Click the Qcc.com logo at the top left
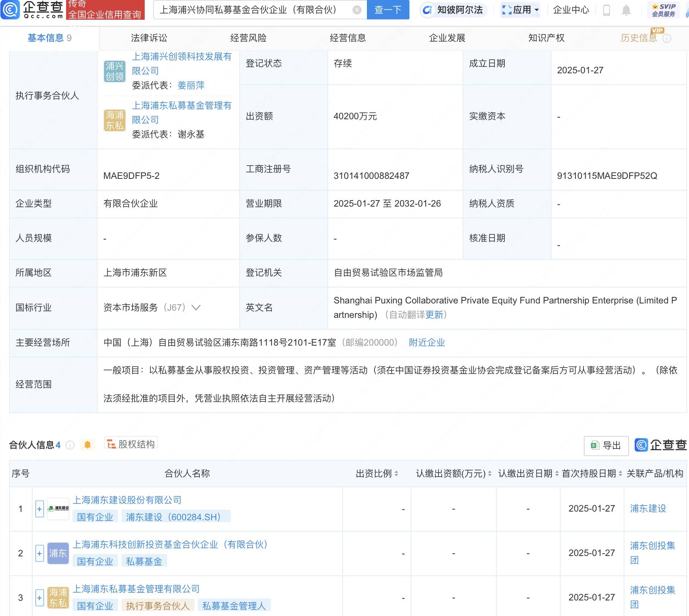The image size is (689, 616). click(32, 10)
